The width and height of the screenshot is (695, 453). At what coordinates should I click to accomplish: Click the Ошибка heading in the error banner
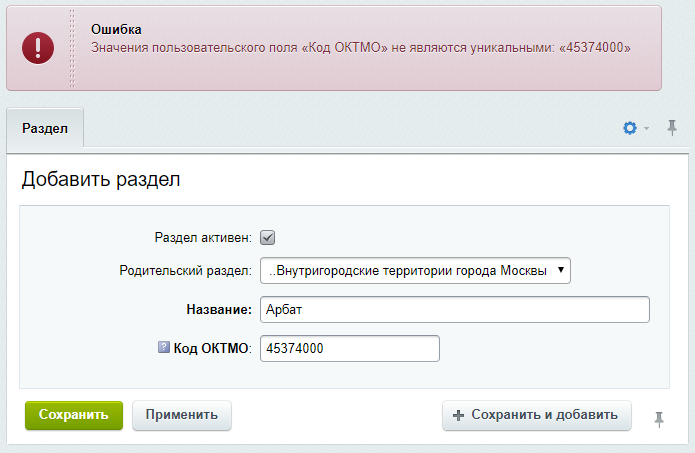tap(115, 29)
